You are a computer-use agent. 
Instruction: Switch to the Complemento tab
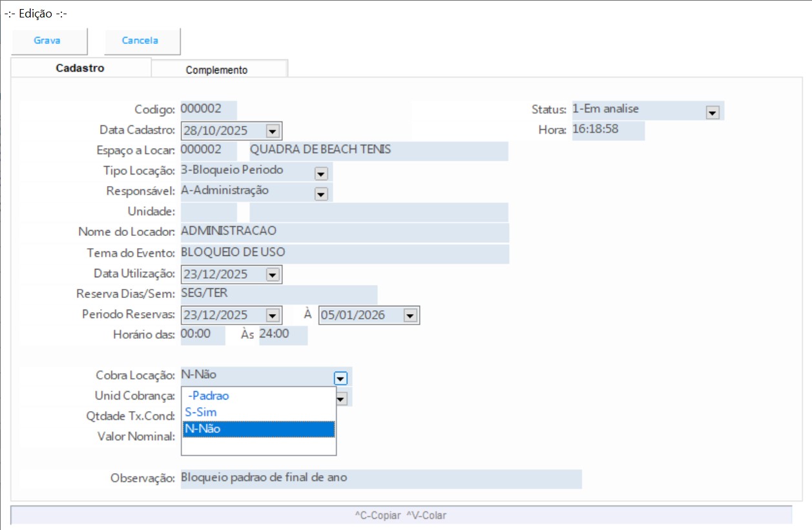click(216, 70)
